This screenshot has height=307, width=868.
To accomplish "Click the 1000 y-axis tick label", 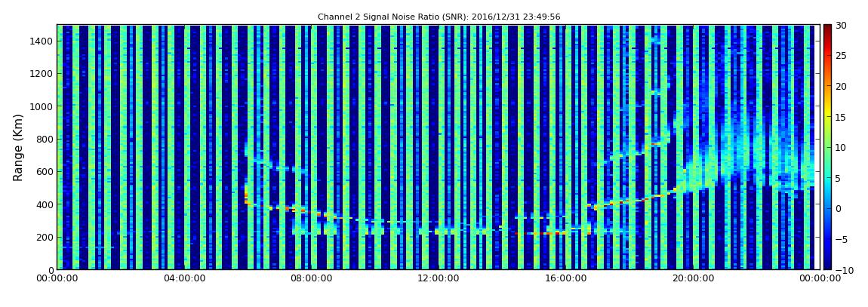I will (x=42, y=106).
